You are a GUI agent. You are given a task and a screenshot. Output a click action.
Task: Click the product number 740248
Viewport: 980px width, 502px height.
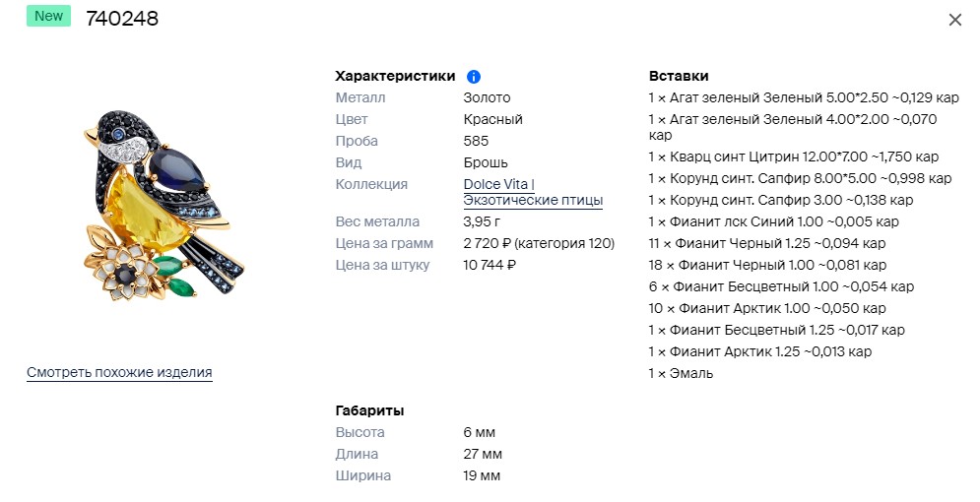[122, 18]
